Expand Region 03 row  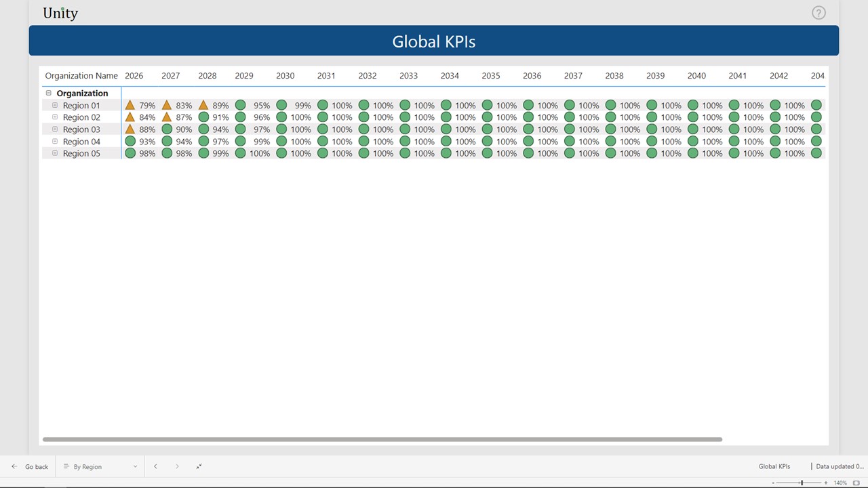(56, 129)
